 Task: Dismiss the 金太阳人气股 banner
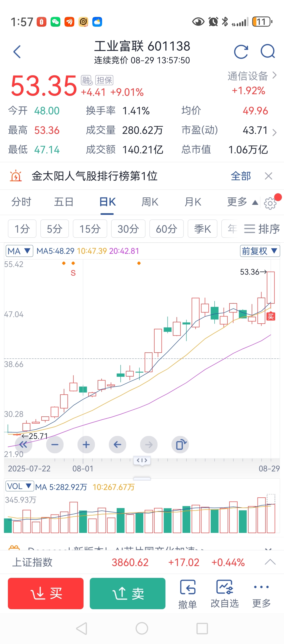(x=268, y=176)
